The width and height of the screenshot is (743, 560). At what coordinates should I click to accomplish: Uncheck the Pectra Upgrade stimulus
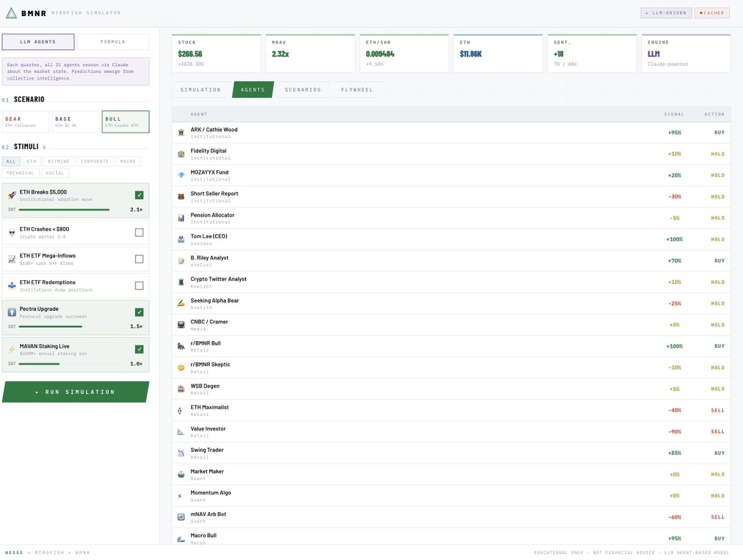(139, 312)
